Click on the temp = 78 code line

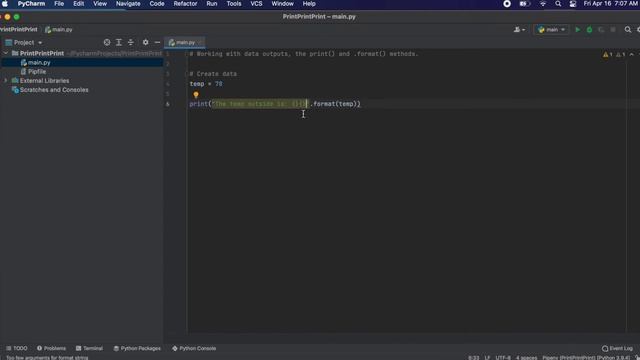206,84
